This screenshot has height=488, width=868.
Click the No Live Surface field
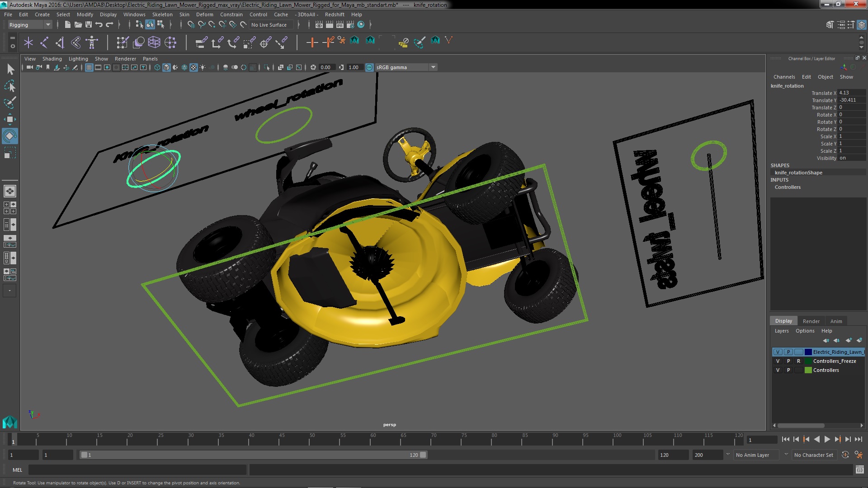coord(271,25)
